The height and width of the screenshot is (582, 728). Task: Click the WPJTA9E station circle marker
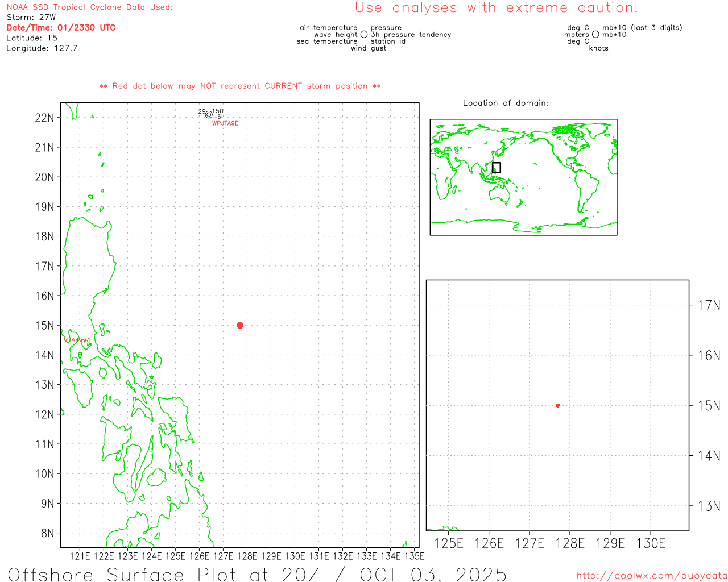pos(209,115)
